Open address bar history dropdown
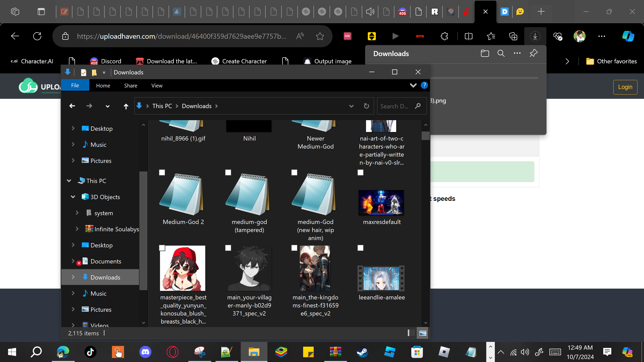This screenshot has width=644, height=362. [351, 106]
